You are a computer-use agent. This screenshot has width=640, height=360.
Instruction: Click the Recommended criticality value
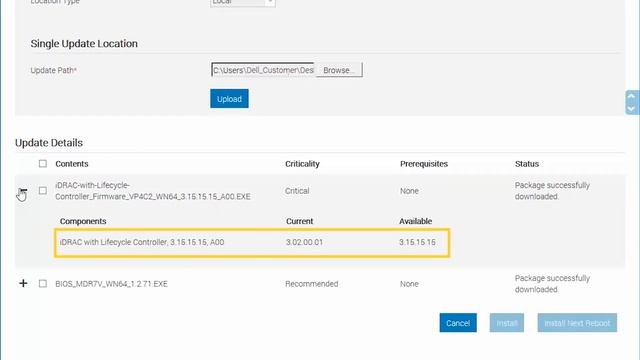point(311,284)
